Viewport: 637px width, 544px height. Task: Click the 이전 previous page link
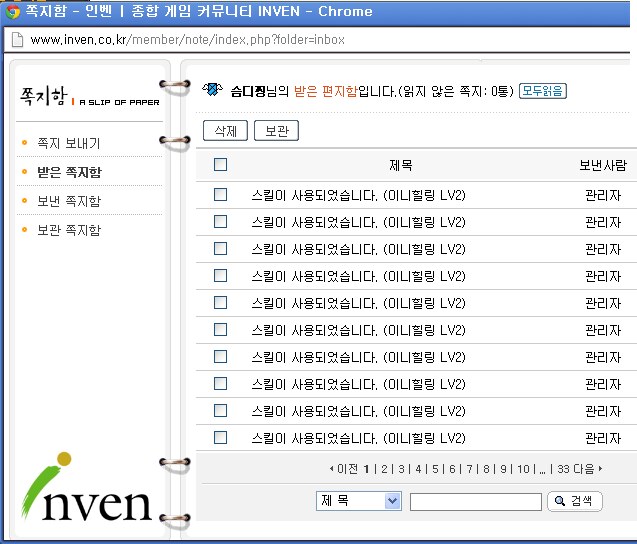pyautogui.click(x=348, y=469)
